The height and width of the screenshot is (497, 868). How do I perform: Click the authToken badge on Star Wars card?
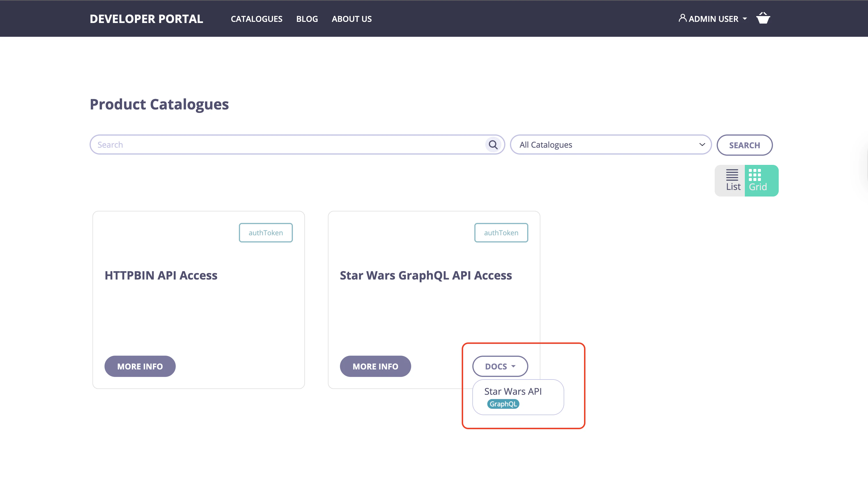pos(501,232)
